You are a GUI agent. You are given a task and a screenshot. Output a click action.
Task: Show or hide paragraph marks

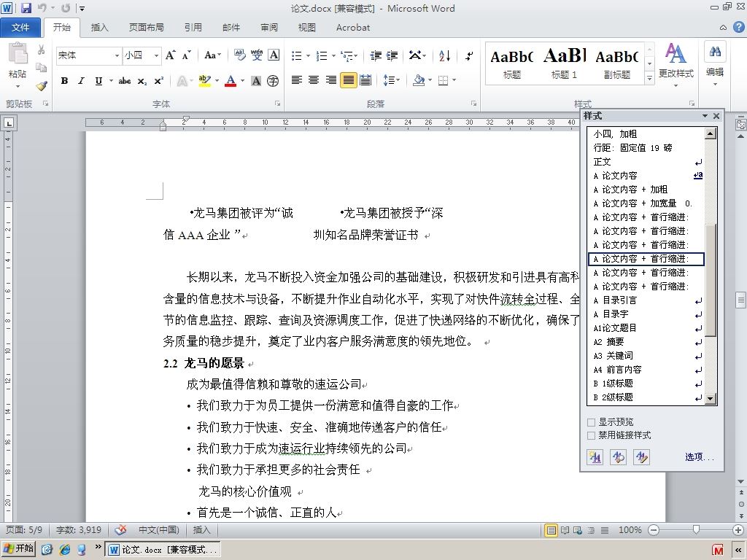469,55
